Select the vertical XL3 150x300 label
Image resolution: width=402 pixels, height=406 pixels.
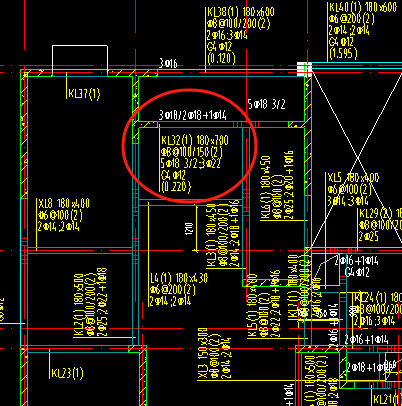203,354
